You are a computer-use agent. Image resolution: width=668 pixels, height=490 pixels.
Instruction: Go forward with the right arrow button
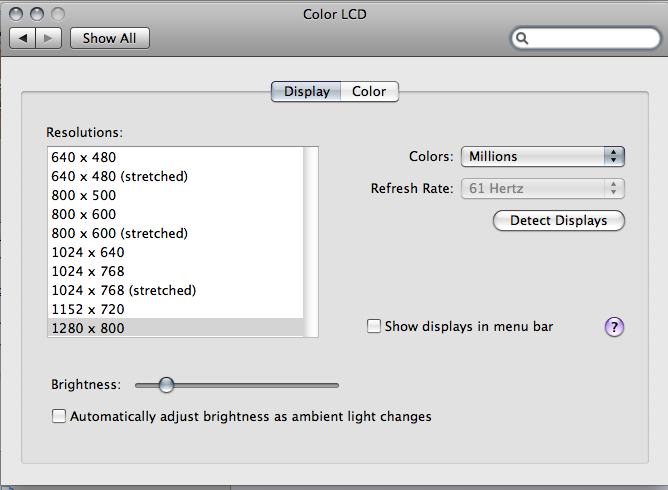click(x=49, y=38)
